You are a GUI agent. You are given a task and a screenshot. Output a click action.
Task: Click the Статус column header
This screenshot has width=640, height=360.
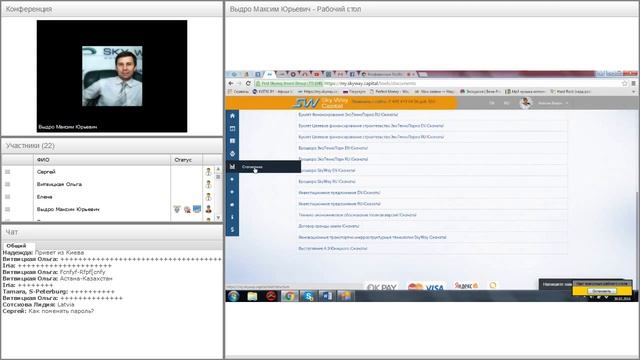click(x=186, y=160)
